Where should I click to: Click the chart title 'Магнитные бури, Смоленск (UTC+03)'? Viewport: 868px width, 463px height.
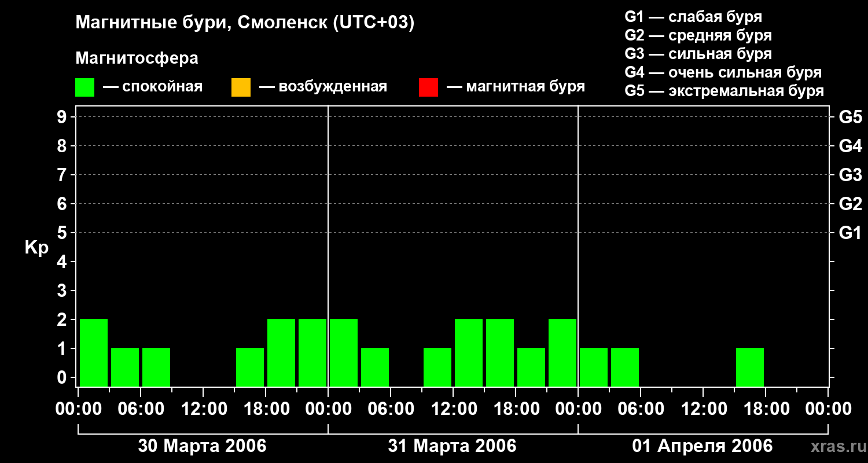click(245, 23)
